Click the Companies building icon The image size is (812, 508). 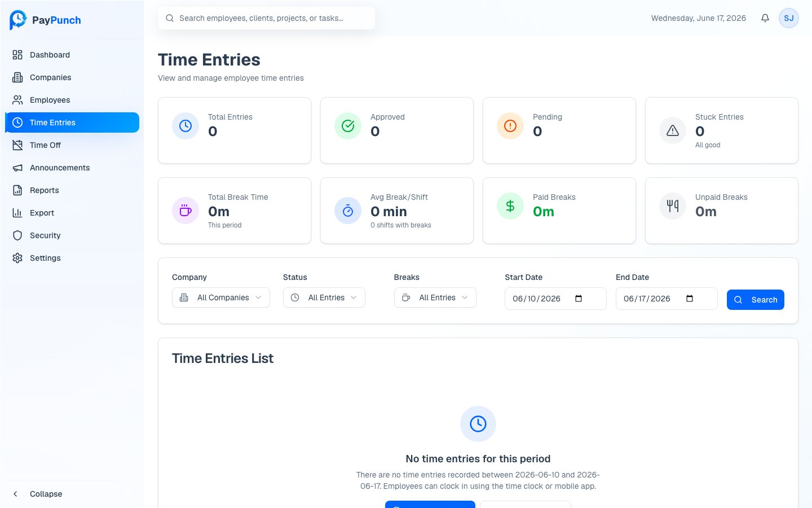(x=17, y=77)
